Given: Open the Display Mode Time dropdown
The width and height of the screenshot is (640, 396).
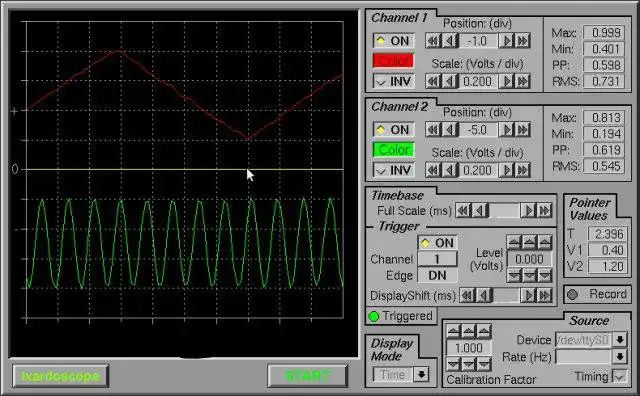Looking at the screenshot, I should pos(421,374).
